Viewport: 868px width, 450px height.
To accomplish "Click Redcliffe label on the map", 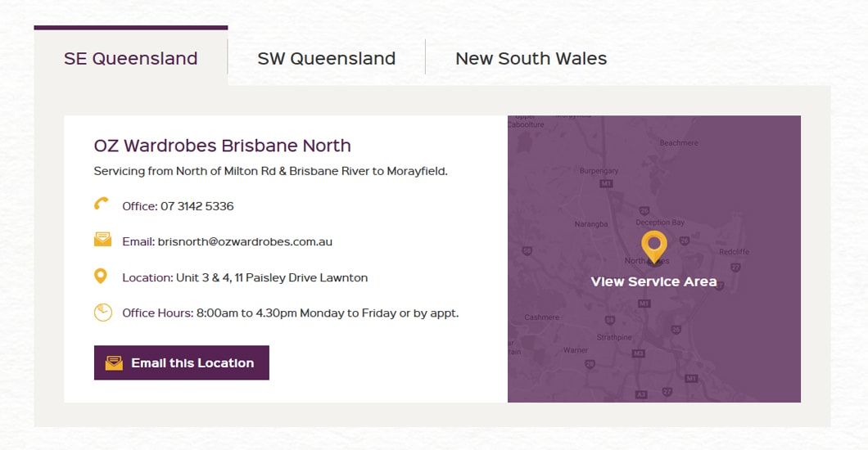I will pyautogui.click(x=734, y=251).
